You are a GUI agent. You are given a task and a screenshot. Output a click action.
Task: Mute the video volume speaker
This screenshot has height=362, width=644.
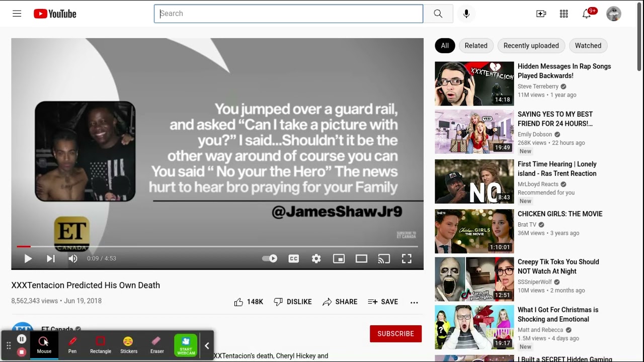pyautogui.click(x=73, y=258)
